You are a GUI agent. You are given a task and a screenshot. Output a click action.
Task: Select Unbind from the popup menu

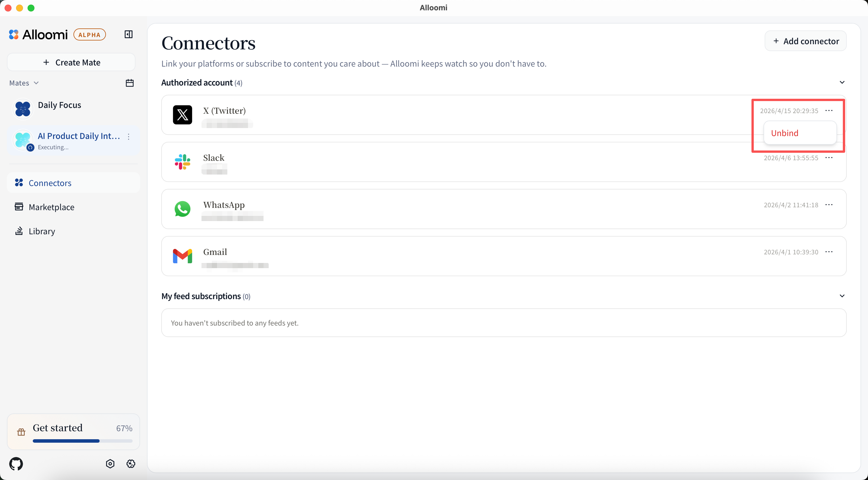point(785,133)
